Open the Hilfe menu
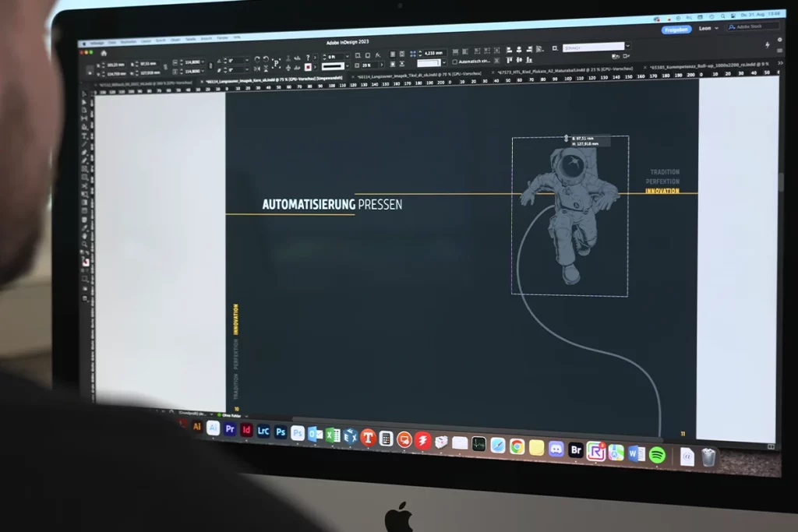The width and height of the screenshot is (798, 532). 237,37
